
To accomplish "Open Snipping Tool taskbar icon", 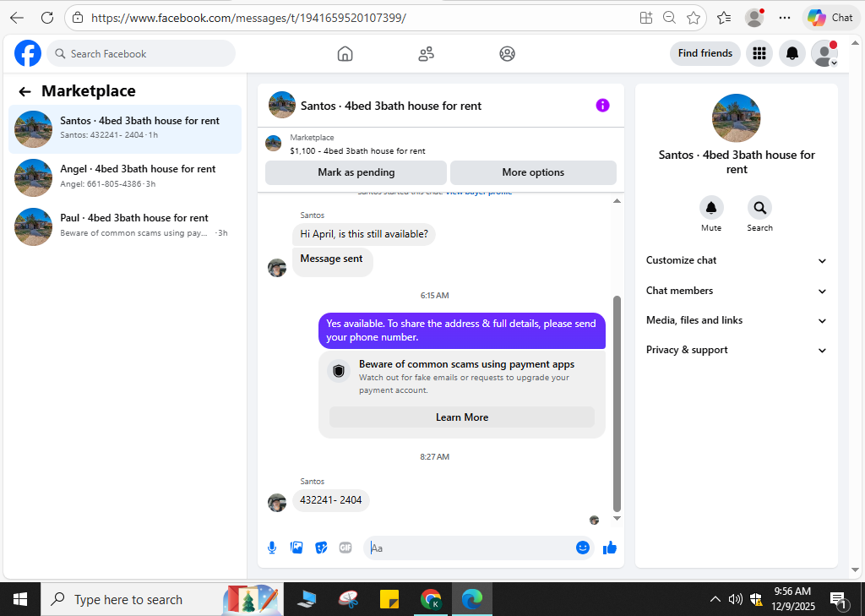I will (349, 599).
